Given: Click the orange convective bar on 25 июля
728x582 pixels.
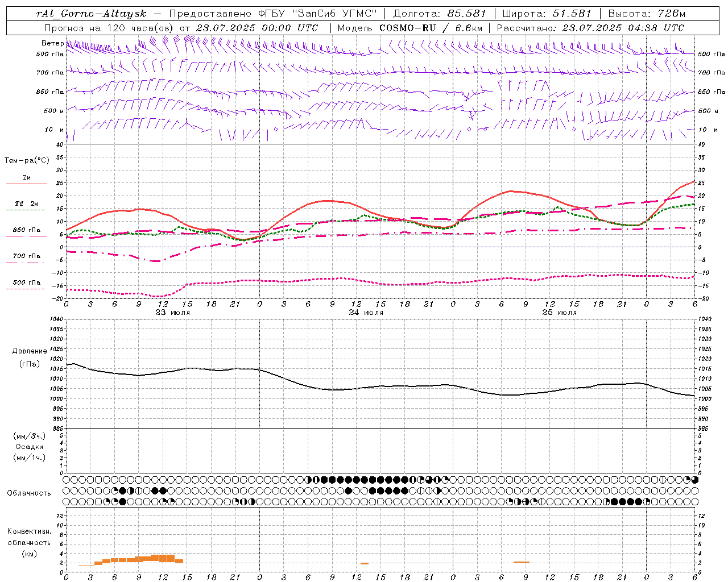Looking at the screenshot, I should click(x=522, y=562).
